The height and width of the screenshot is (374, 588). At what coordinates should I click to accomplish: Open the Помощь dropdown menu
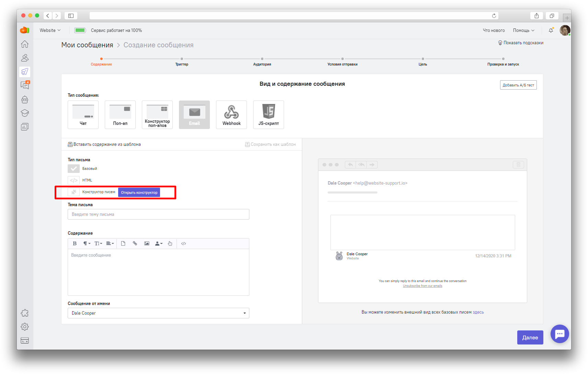(x=523, y=31)
